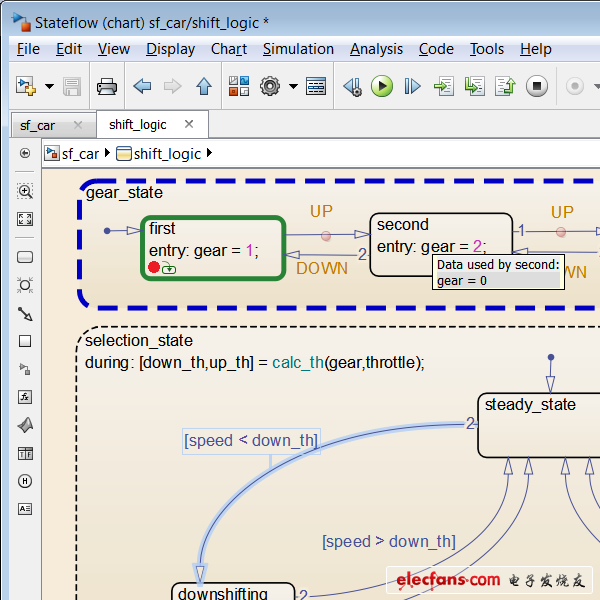Viewport: 600px width, 600px height.
Task: Click the Fit to View palette icon
Action: tap(25, 219)
